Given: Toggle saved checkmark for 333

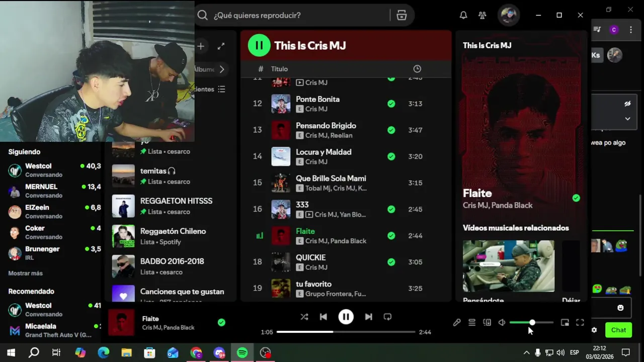Looking at the screenshot, I should [x=391, y=209].
